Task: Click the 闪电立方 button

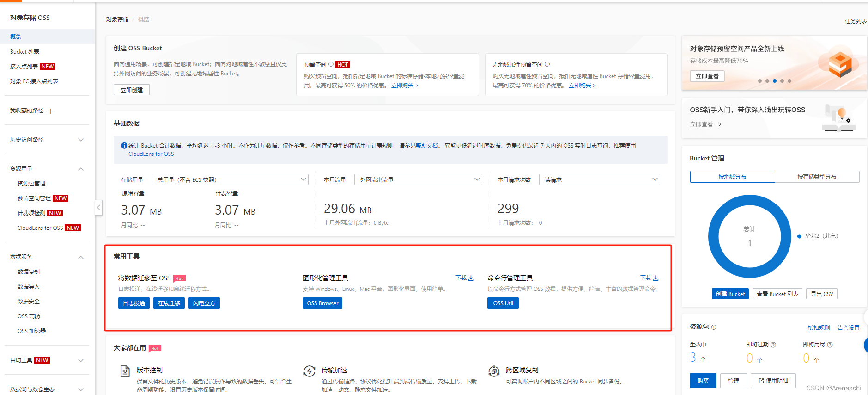Action: 204,303
